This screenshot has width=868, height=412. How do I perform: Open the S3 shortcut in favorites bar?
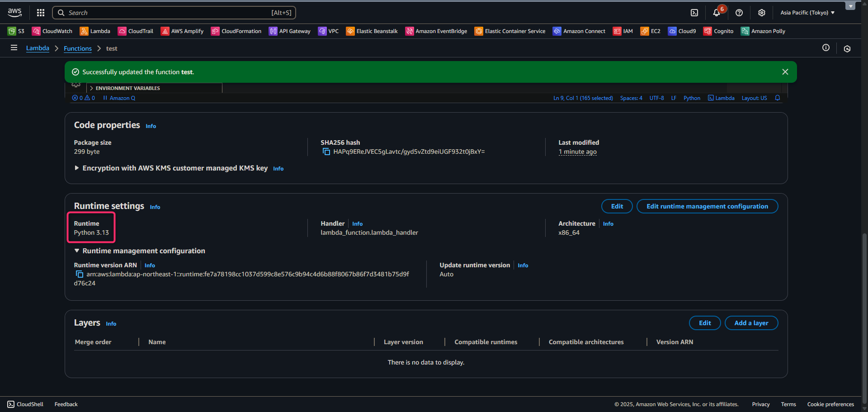(x=16, y=31)
